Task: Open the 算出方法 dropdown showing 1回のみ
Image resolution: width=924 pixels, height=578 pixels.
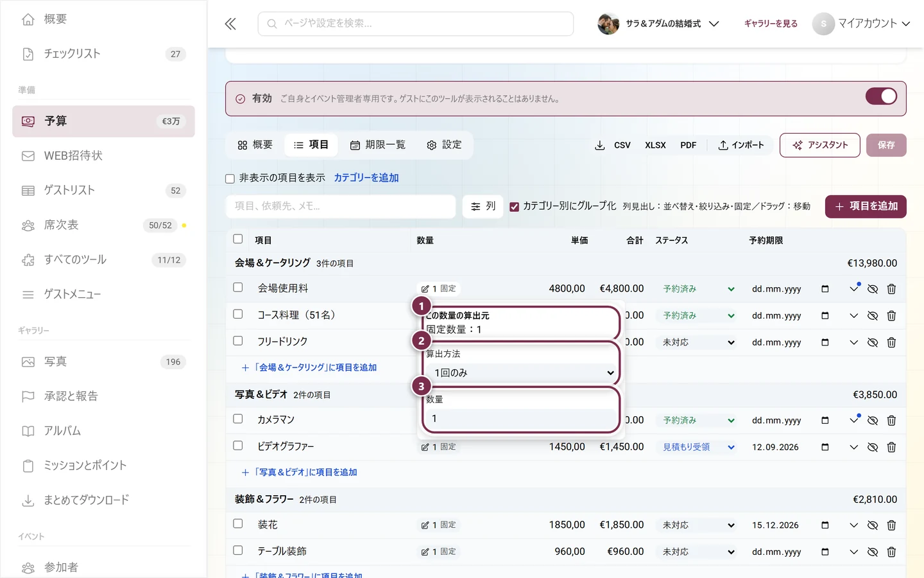Action: 521,372
